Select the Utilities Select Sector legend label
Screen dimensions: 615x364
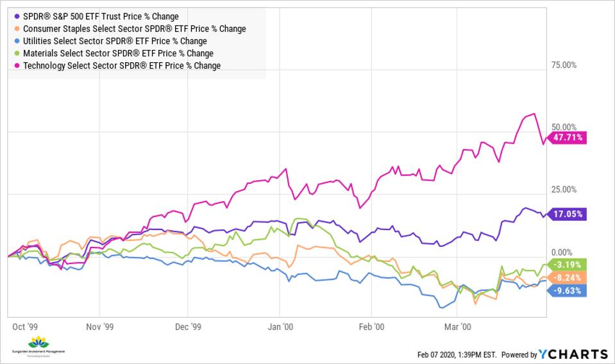coord(115,41)
